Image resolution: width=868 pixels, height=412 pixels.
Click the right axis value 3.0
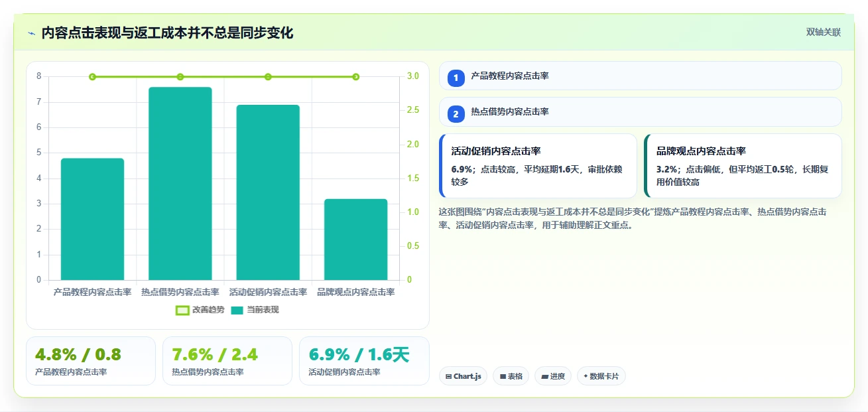pyautogui.click(x=413, y=76)
